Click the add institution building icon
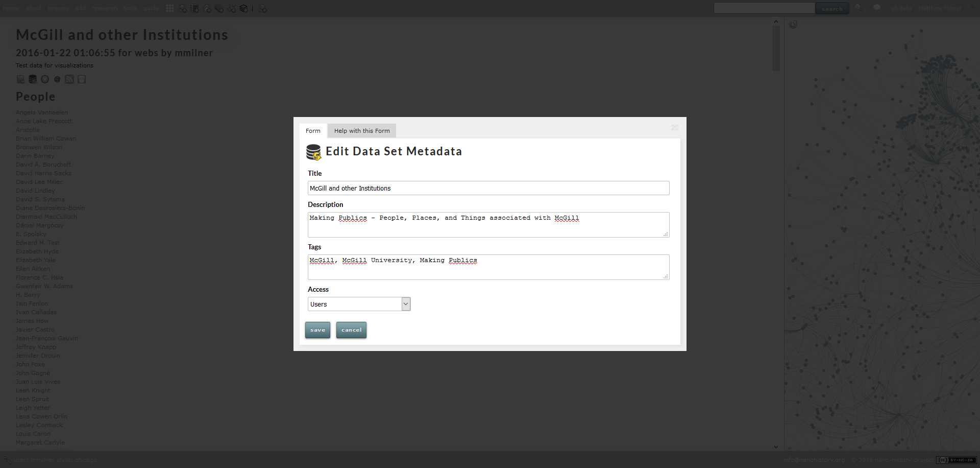The width and height of the screenshot is (980, 468). pos(194,8)
